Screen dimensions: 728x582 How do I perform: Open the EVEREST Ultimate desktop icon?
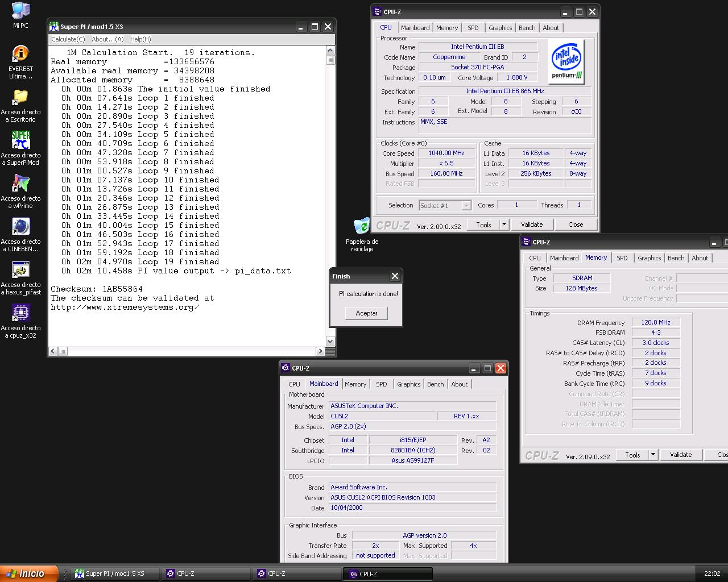click(x=20, y=54)
